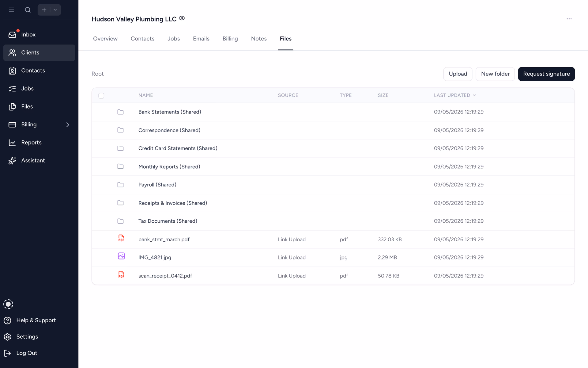The width and height of the screenshot is (588, 368).
Task: Click the Settings gear icon
Action: (7, 337)
